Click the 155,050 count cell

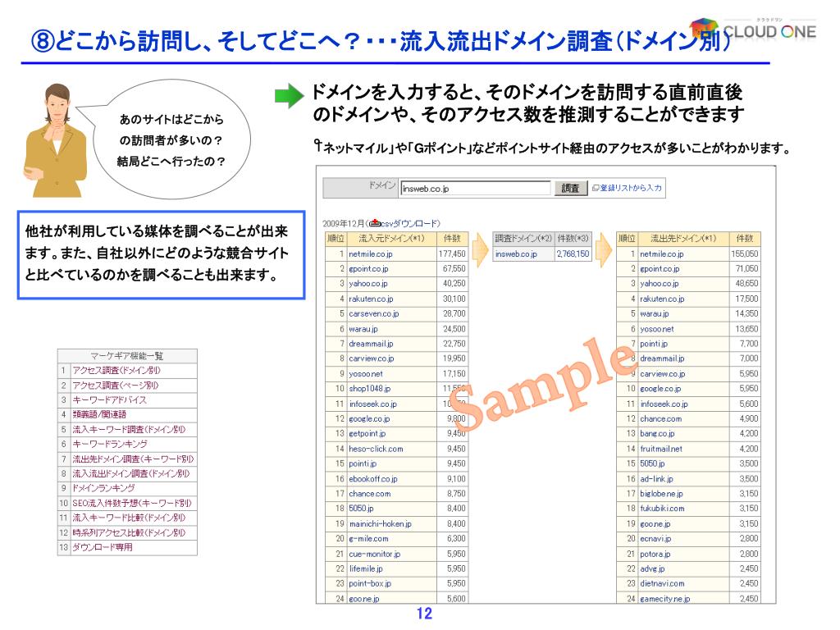pyautogui.click(x=745, y=254)
